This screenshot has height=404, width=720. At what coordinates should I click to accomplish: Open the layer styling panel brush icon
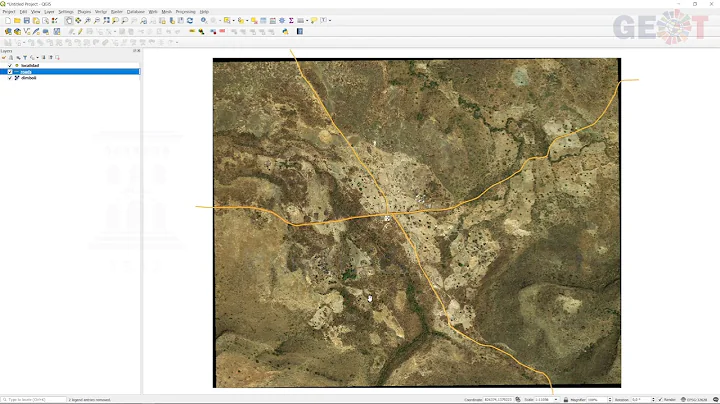(4, 57)
